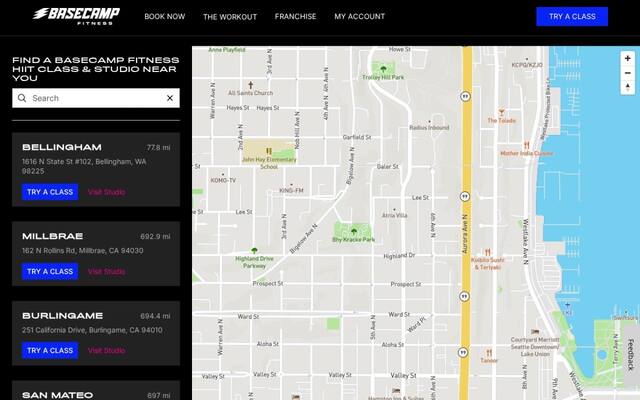Open My Account
Screen dimensions: 640x400
point(360,16)
